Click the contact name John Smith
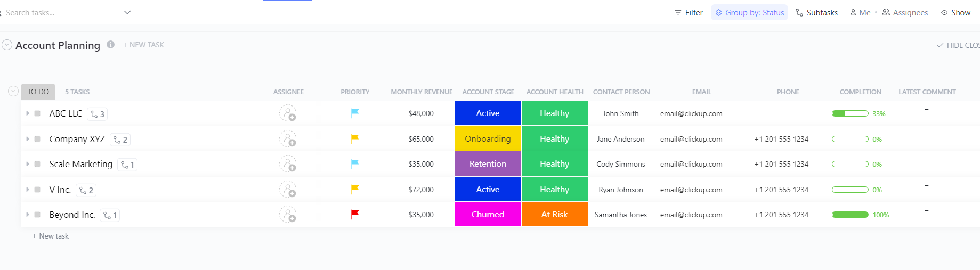 point(621,113)
